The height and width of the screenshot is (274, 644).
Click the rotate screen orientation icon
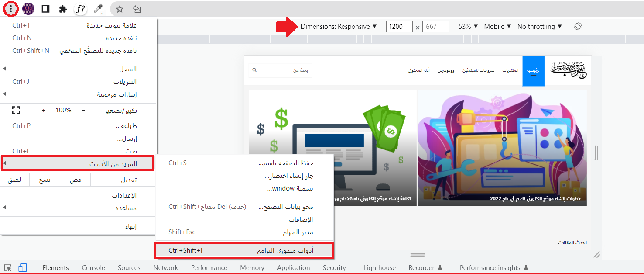pos(578,26)
